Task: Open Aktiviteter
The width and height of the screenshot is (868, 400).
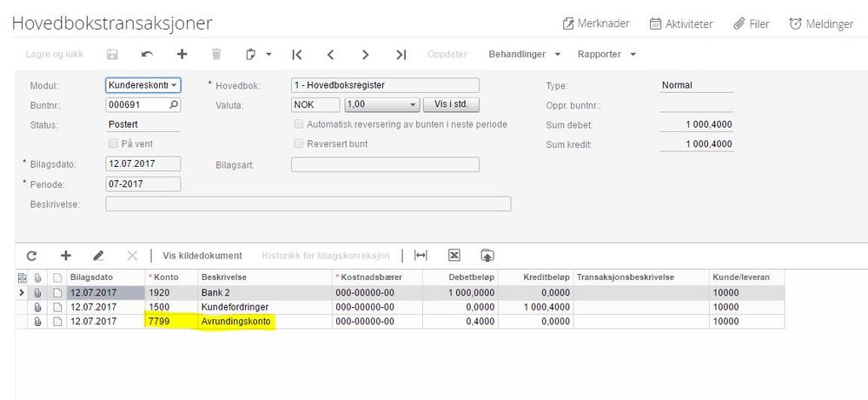Action: pos(681,23)
